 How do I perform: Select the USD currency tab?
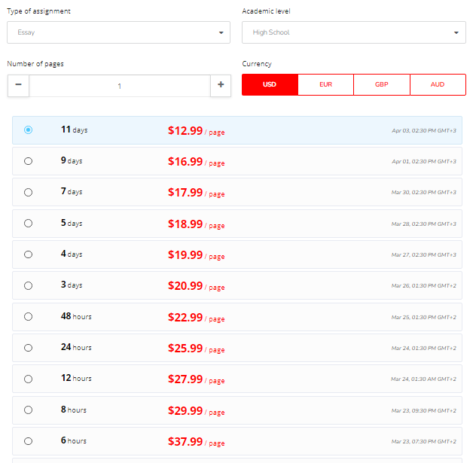click(x=270, y=84)
